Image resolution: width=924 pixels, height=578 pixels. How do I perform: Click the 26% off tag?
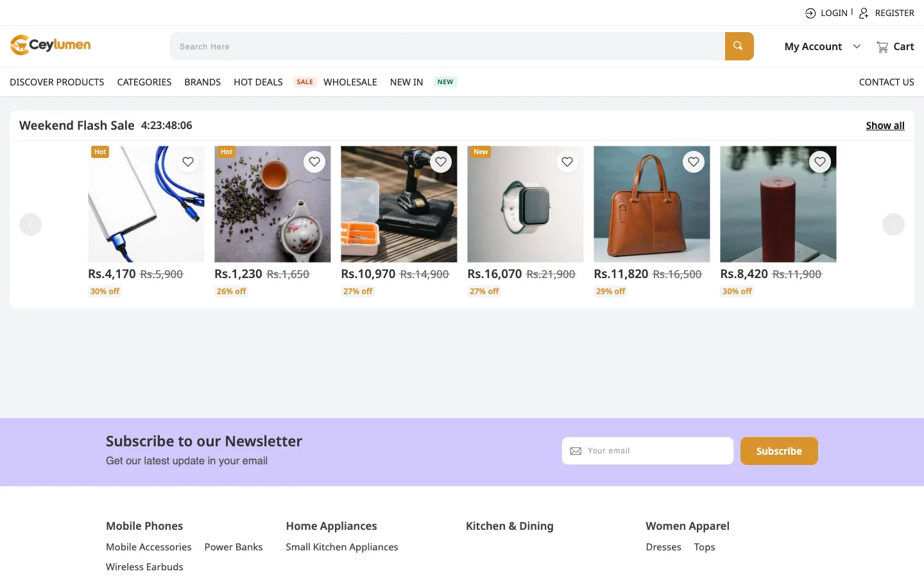coord(231,292)
